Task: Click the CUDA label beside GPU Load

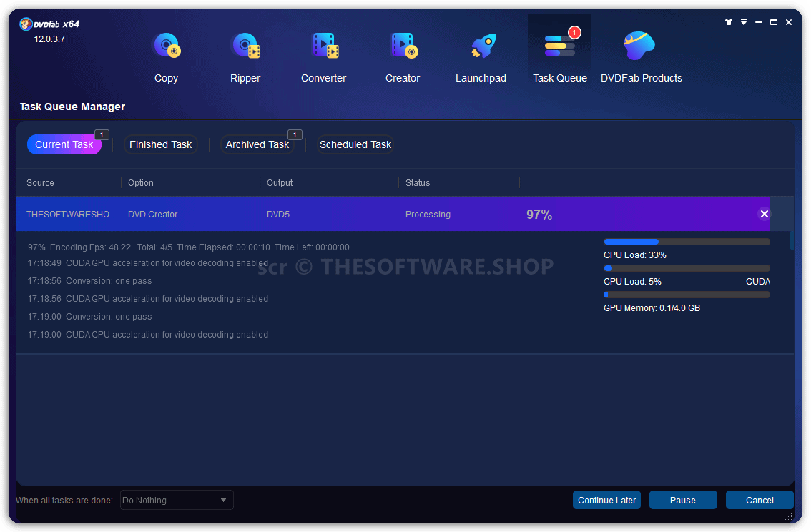Action: [x=758, y=282]
